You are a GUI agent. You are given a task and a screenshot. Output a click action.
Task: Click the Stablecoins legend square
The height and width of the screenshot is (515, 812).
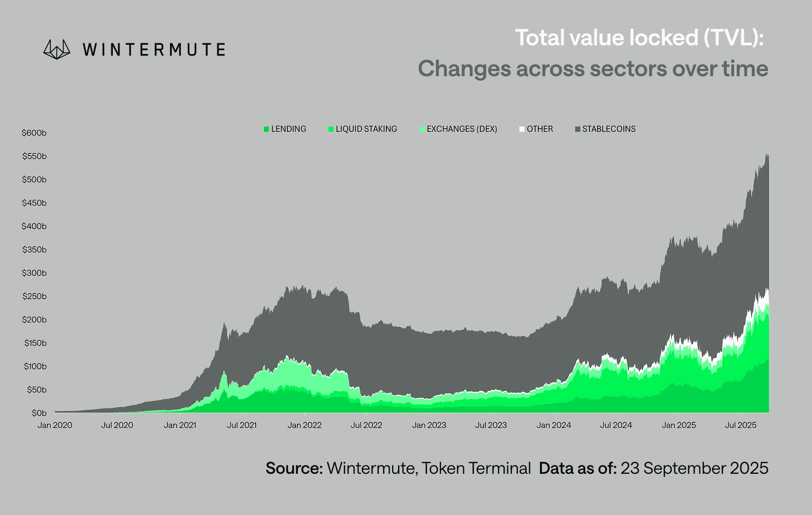[578, 129]
